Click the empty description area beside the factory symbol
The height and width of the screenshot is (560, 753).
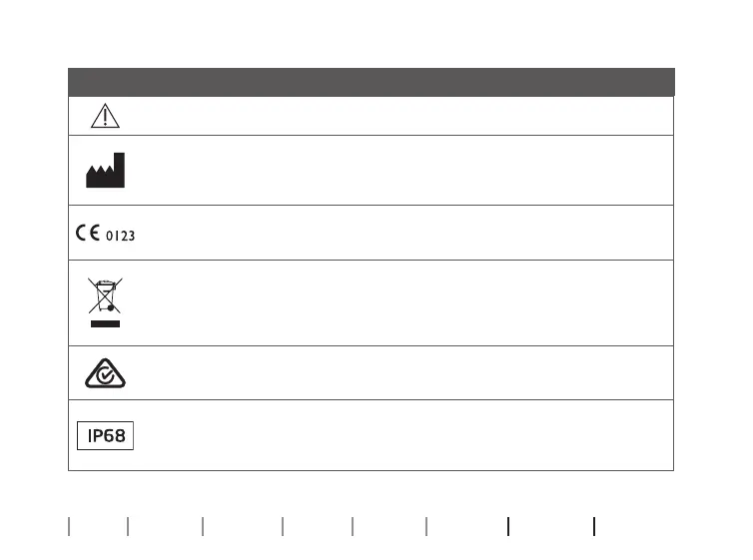coord(399,171)
